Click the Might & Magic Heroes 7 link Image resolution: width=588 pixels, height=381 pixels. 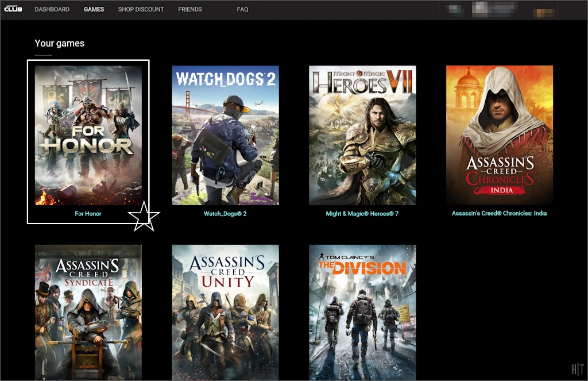click(362, 214)
